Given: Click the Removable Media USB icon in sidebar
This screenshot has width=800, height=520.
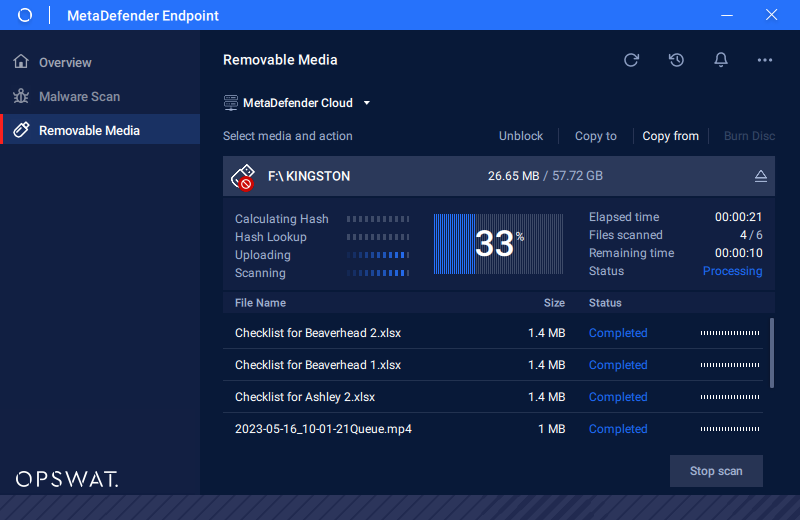Looking at the screenshot, I should 21,130.
